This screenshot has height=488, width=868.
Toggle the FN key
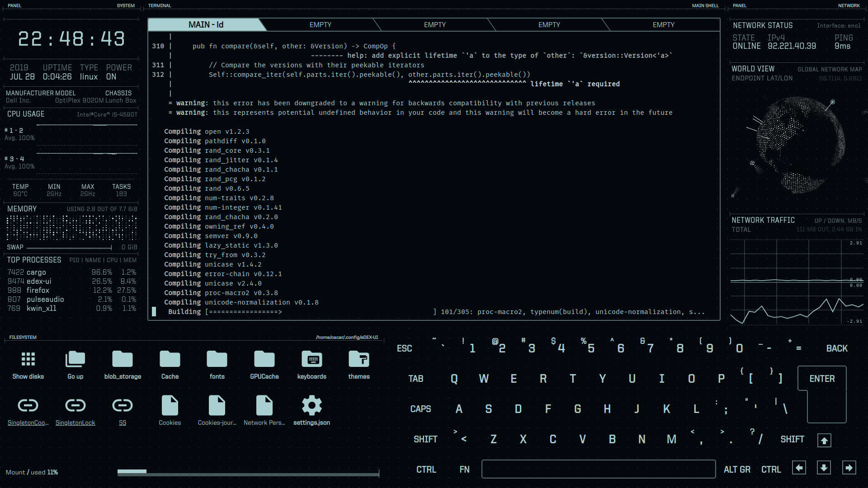coord(464,469)
